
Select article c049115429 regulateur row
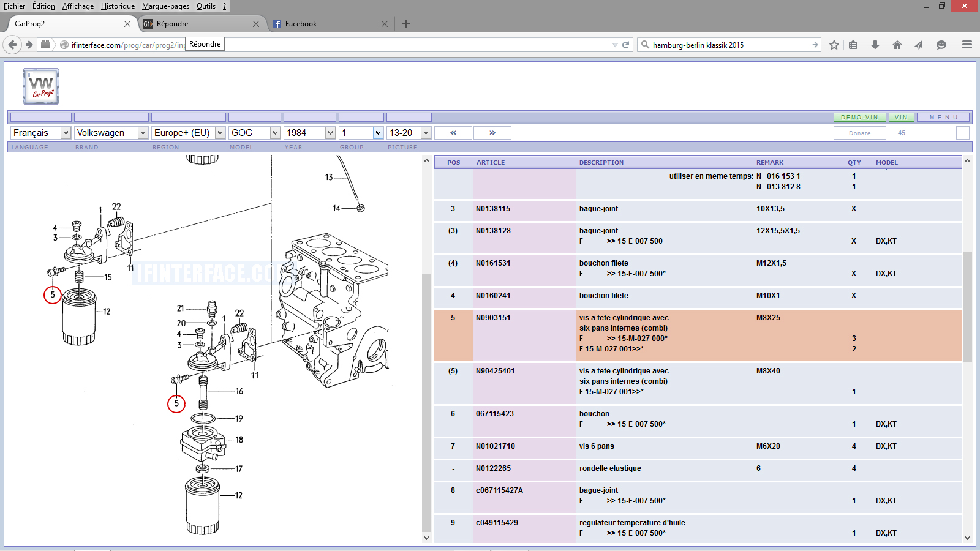tap(698, 528)
